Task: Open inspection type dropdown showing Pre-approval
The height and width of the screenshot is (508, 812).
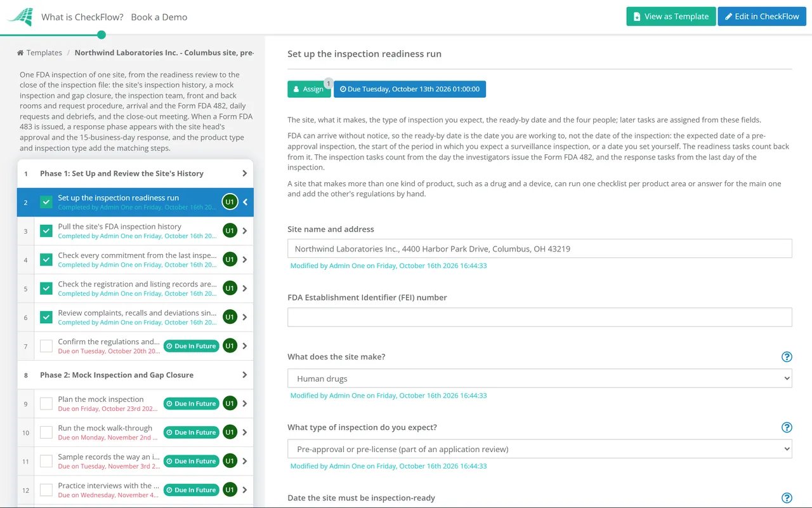Action: pos(540,449)
